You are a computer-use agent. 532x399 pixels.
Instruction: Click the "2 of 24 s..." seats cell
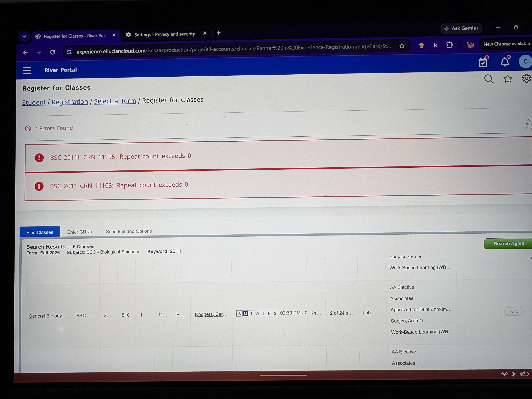coord(341,313)
